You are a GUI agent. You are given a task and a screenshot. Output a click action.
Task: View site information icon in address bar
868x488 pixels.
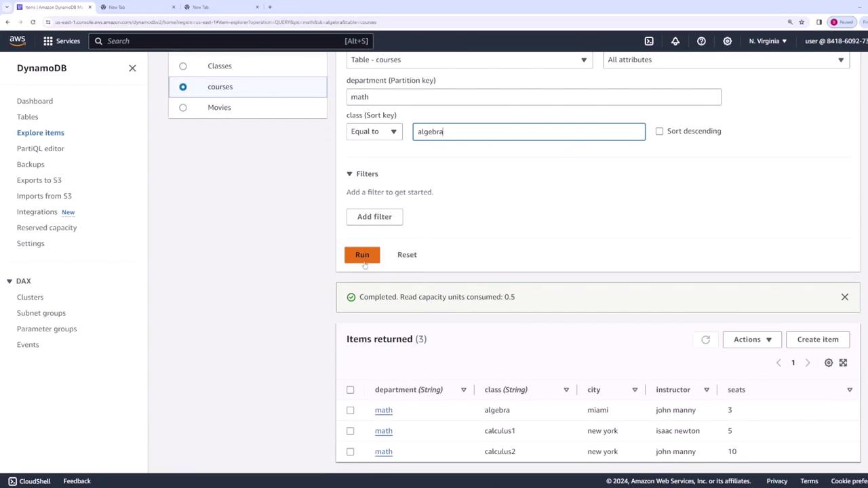coord(48,22)
